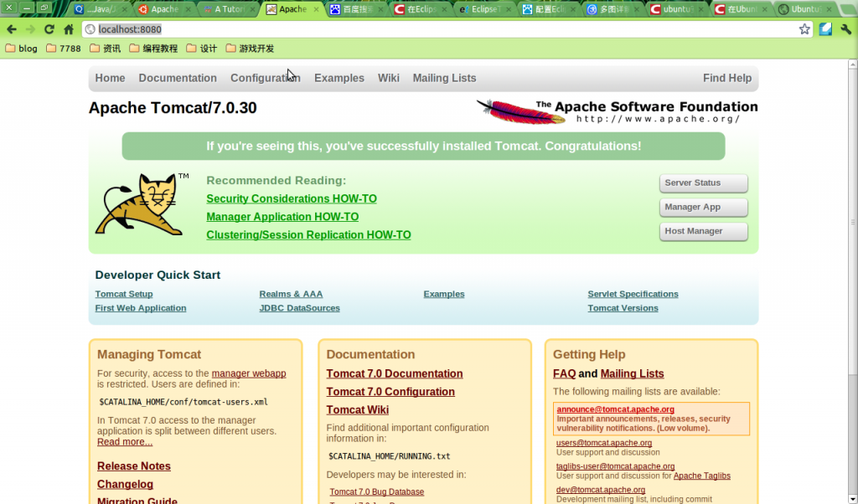Click the Apache Software Foundation feather logo
858x504 pixels.
pyautogui.click(x=617, y=111)
